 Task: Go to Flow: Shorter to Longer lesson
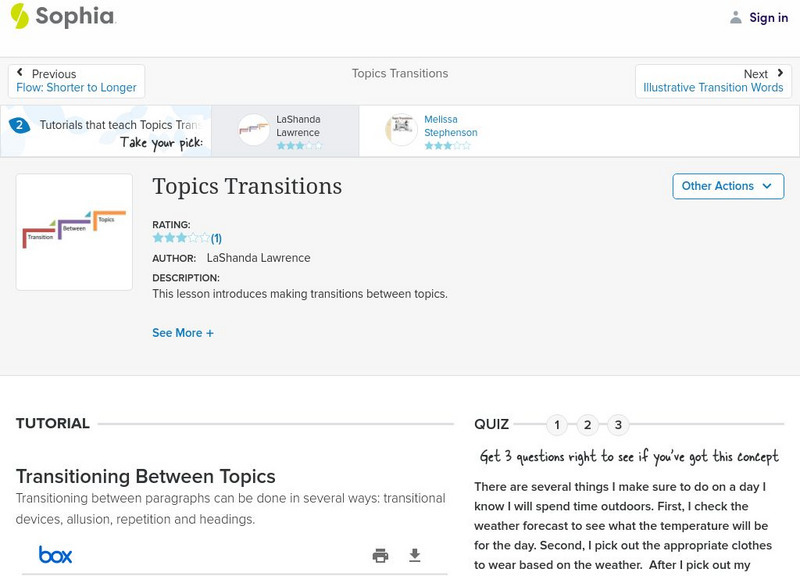[90, 88]
